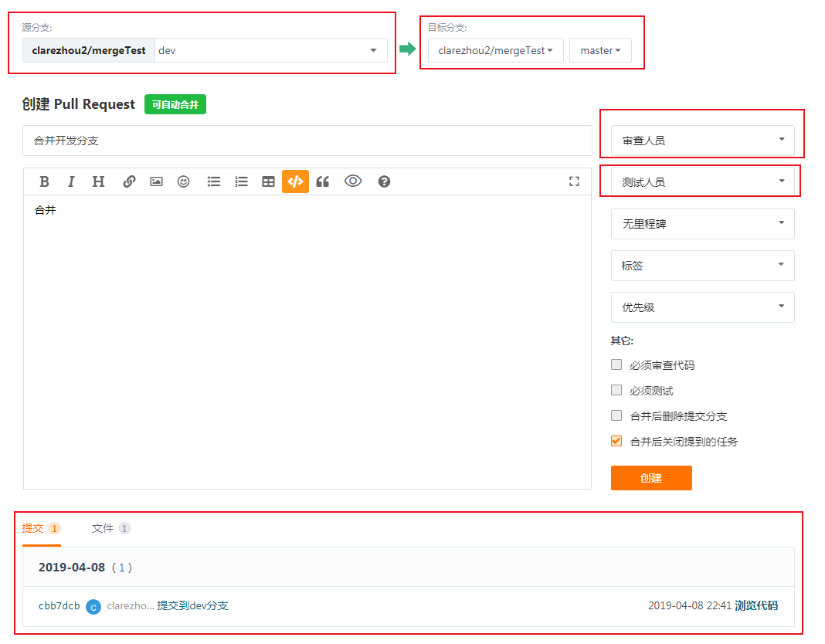The image size is (825, 644).
Task: Click the commit timestamp 2019-04-08 22:41
Action: (x=690, y=605)
